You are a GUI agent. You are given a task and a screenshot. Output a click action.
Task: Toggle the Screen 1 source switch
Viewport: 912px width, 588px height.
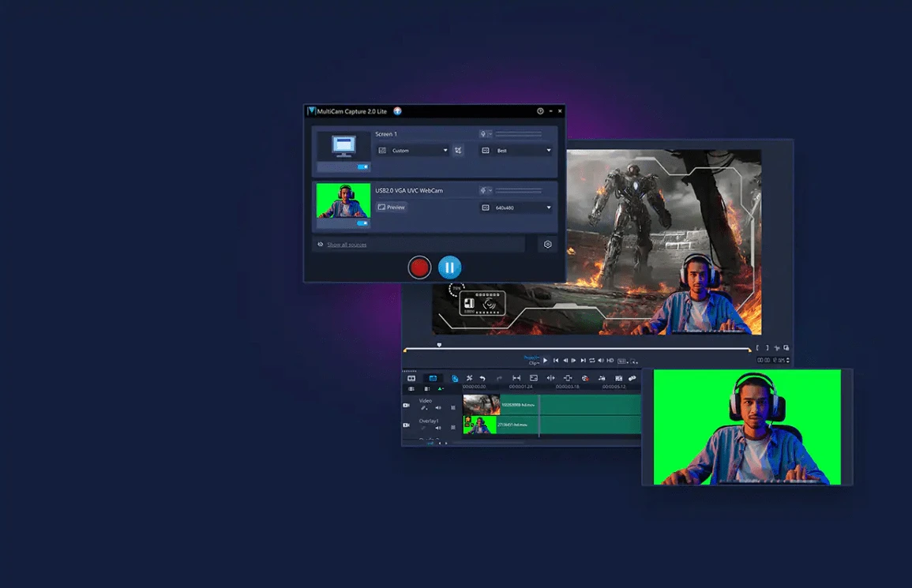362,167
